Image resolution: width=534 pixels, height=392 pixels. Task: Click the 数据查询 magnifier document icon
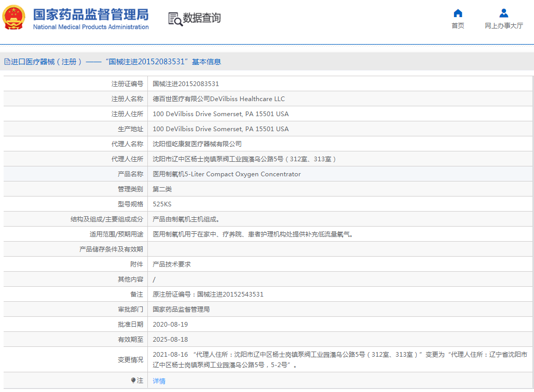(175, 19)
